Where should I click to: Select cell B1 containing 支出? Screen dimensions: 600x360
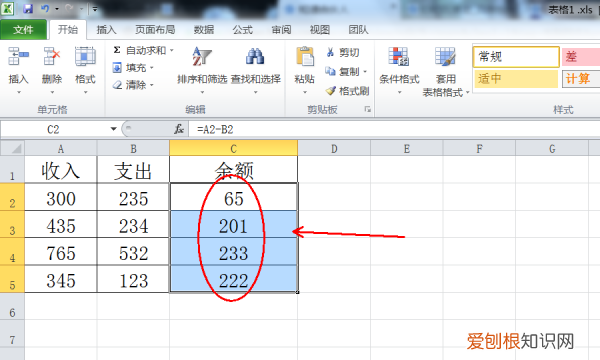point(133,169)
